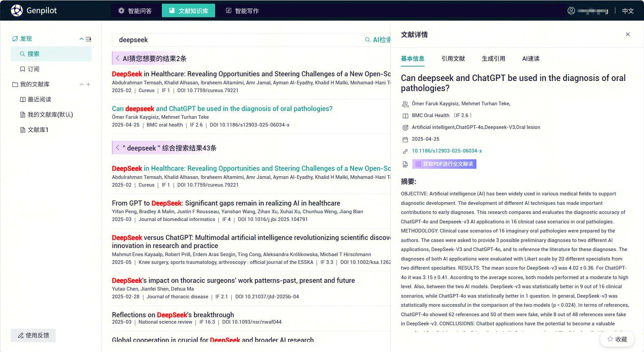Close the 文献详情 panel

pos(628,34)
